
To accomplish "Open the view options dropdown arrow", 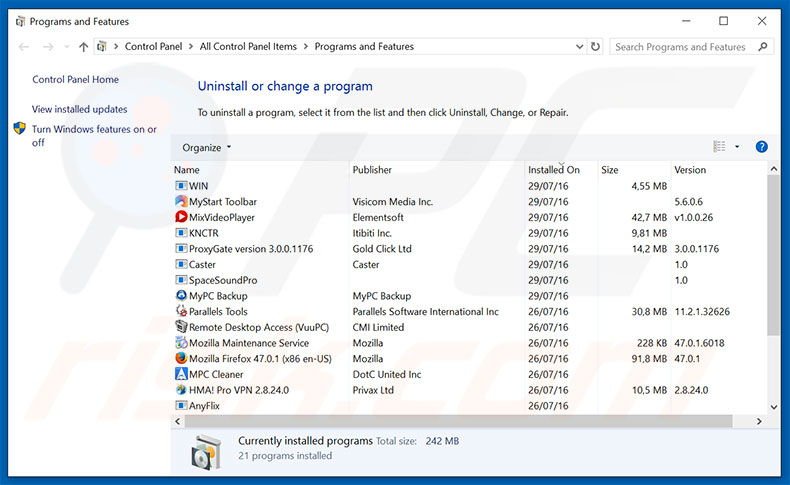I will (x=737, y=147).
